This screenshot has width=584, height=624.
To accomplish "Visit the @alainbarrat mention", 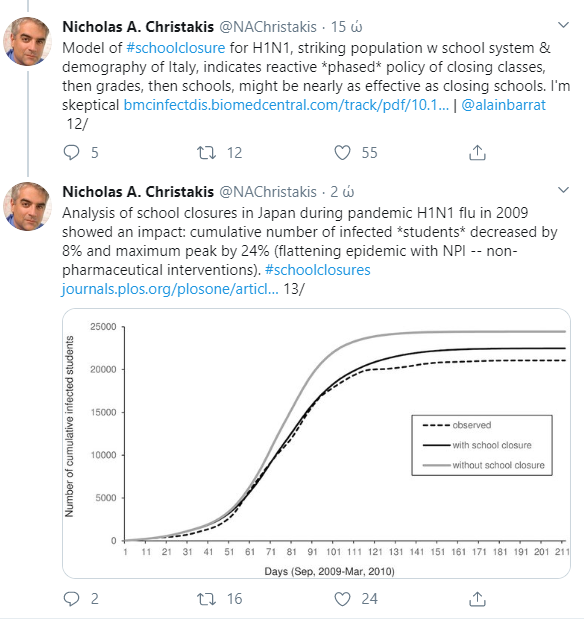I will (x=504, y=105).
